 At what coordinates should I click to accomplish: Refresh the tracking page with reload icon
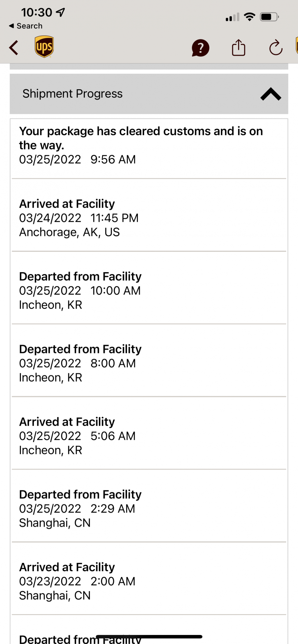coord(276,48)
